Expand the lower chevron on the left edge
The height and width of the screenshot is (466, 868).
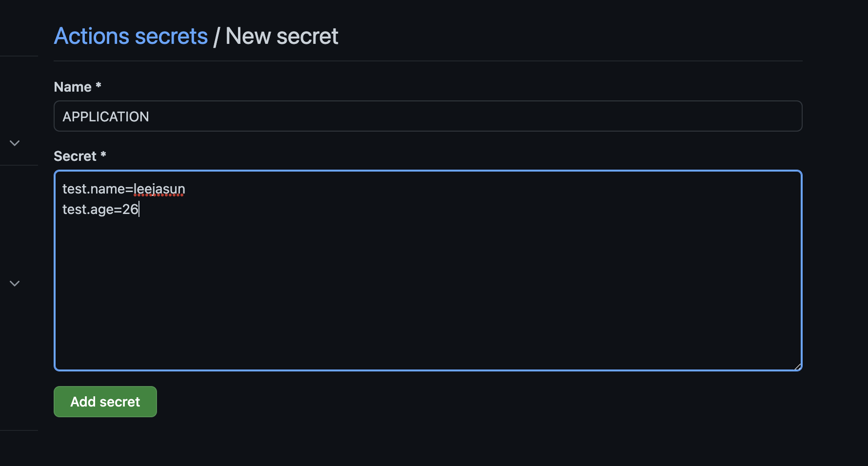pyautogui.click(x=14, y=283)
